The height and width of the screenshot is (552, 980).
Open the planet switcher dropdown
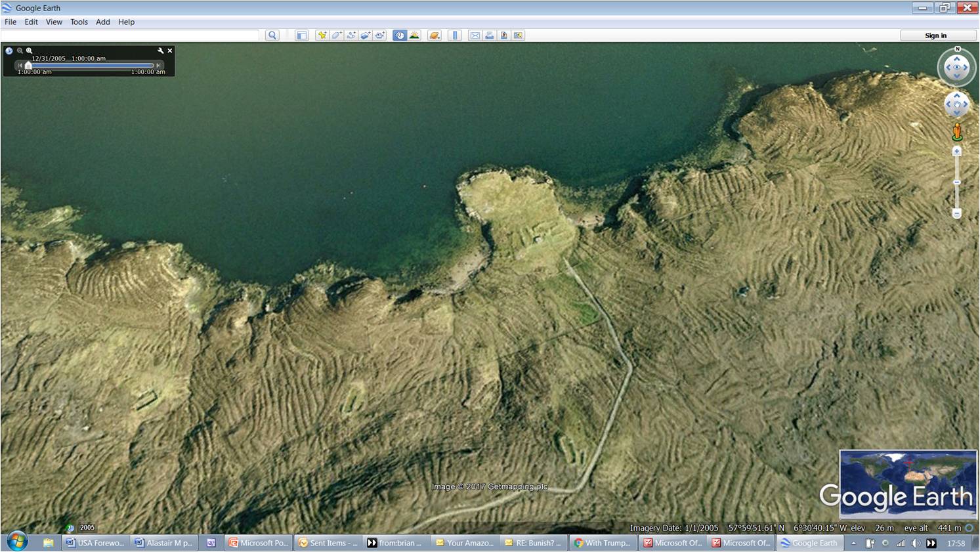pyautogui.click(x=435, y=35)
